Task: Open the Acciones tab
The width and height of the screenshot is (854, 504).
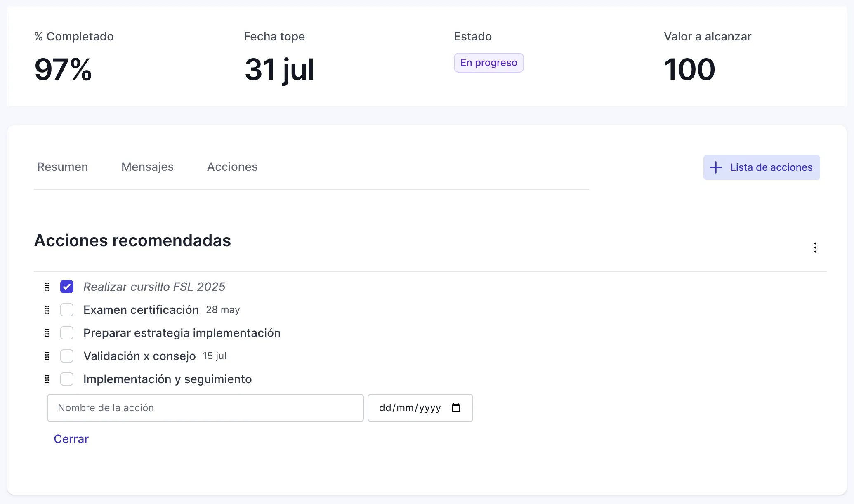Action: [x=232, y=167]
